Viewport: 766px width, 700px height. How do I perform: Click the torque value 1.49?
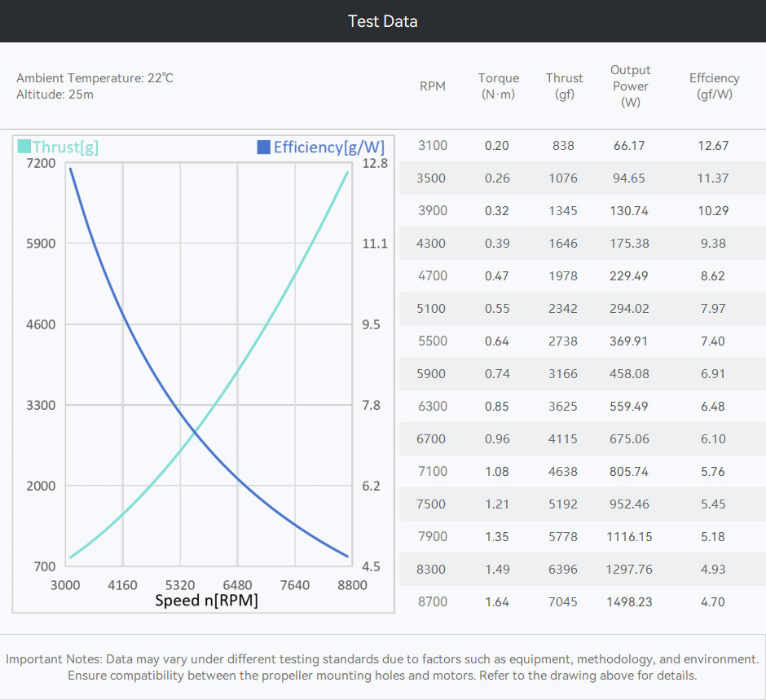click(x=497, y=569)
